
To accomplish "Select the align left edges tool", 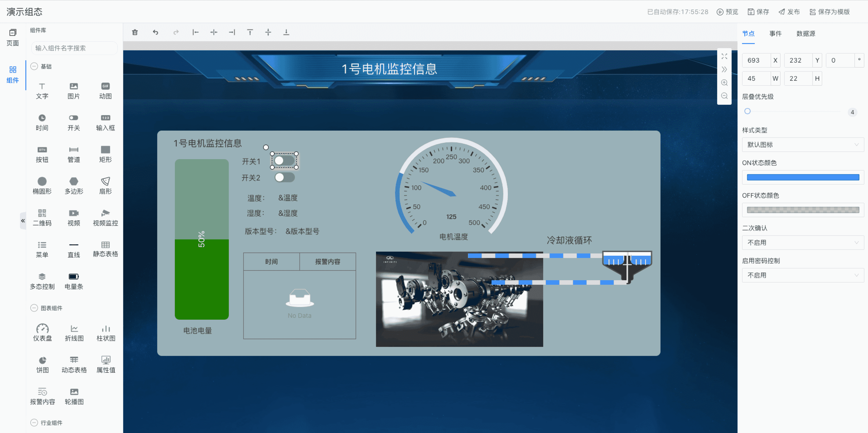I will (x=195, y=32).
